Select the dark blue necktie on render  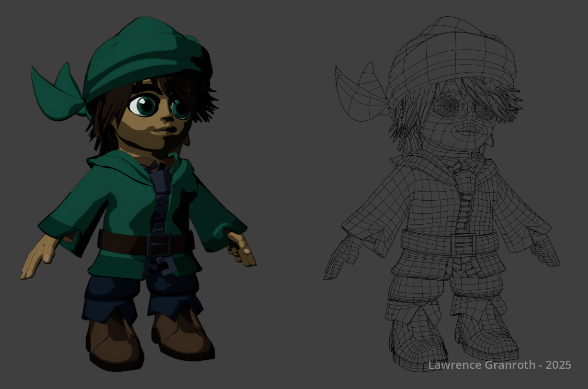point(160,192)
